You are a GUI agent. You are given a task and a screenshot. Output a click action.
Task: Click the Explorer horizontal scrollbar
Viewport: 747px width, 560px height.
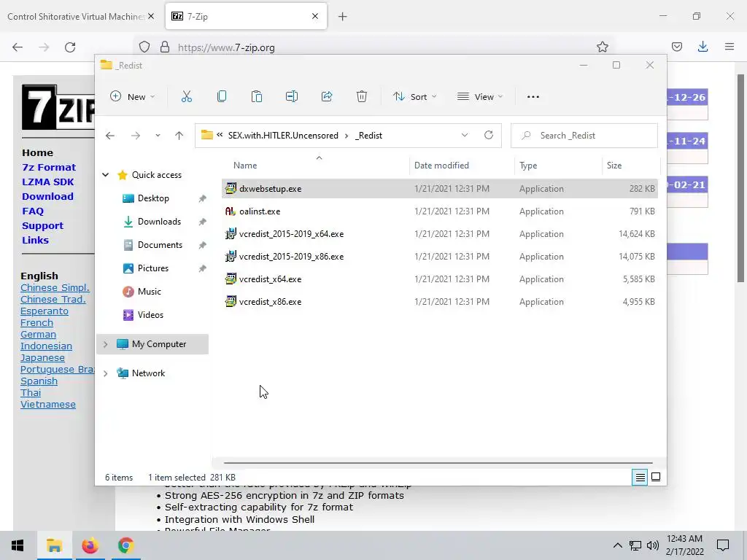(x=438, y=462)
